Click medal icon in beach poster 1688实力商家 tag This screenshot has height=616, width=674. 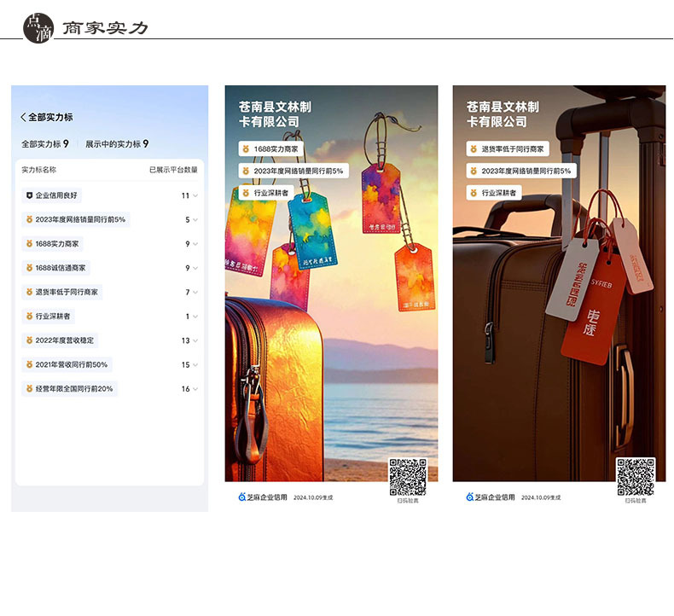(246, 148)
